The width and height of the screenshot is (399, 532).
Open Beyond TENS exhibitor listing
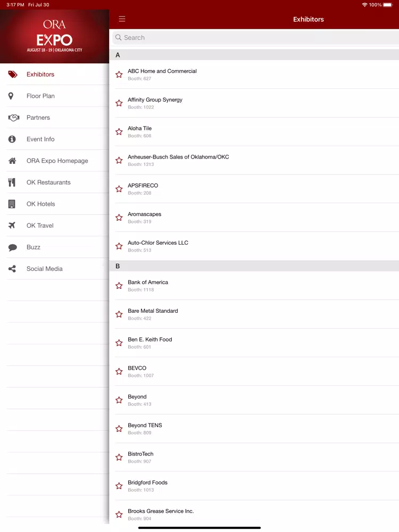point(254,428)
